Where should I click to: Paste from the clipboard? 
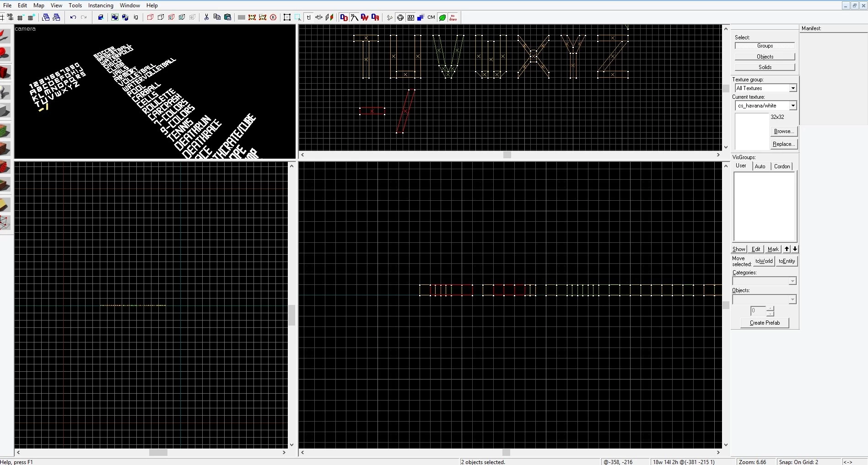point(227,17)
